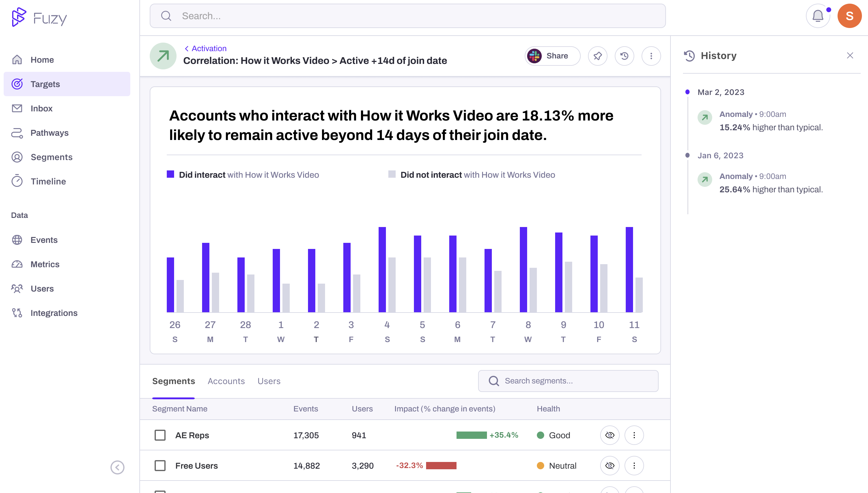Switch to the Users tab
Image resolution: width=868 pixels, height=493 pixels.
269,381
